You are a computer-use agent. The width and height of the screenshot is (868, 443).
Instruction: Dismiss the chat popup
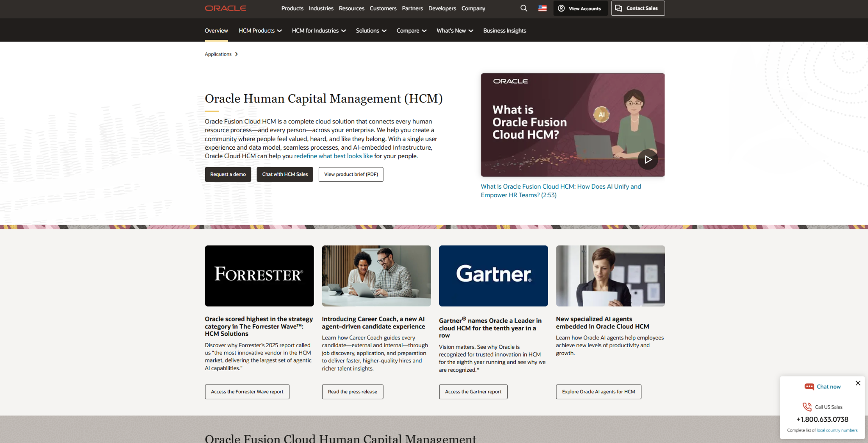(858, 383)
